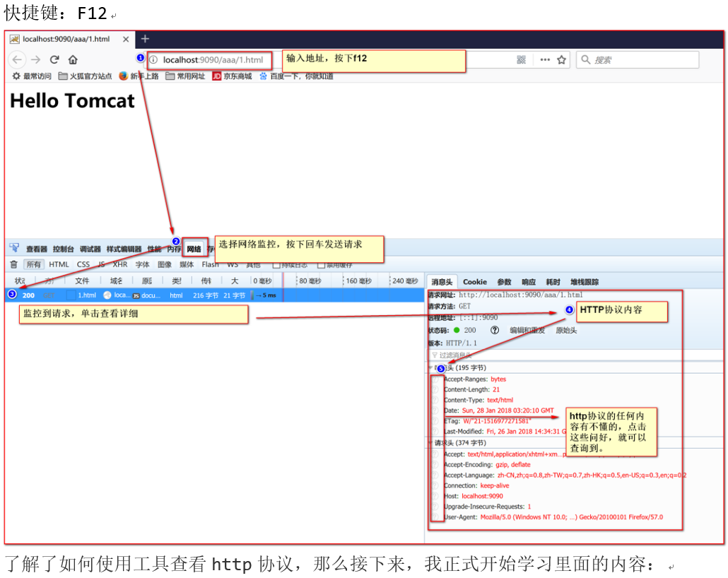Filter requests by 字体

pos(143,264)
